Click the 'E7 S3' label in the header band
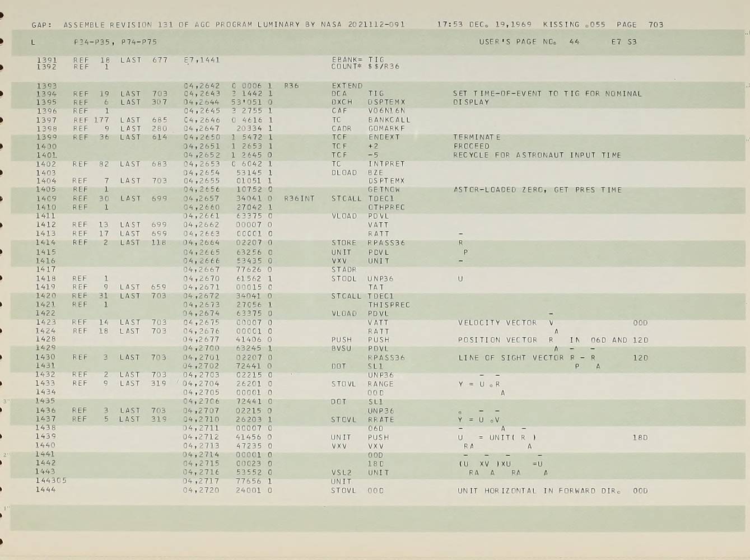The height and width of the screenshot is (560, 750). tap(624, 42)
